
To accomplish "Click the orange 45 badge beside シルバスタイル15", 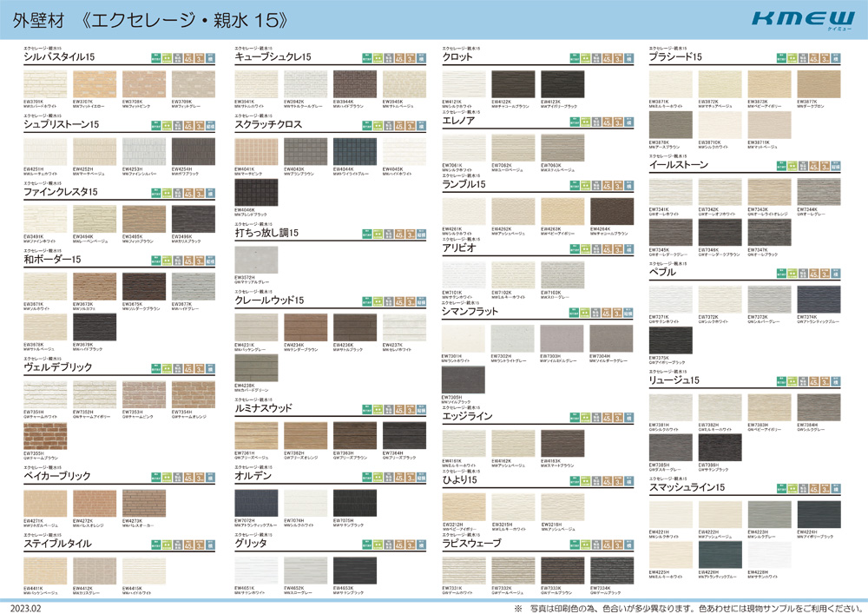I will (x=188, y=58).
